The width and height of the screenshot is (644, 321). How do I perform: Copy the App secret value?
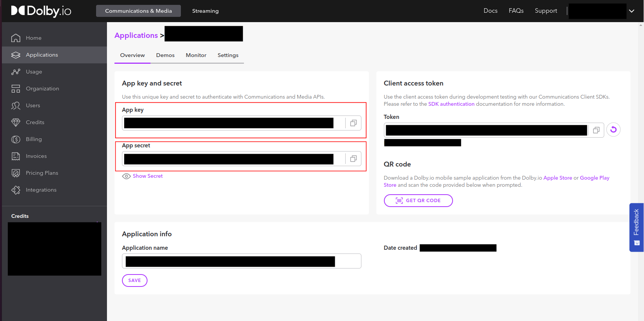353,159
